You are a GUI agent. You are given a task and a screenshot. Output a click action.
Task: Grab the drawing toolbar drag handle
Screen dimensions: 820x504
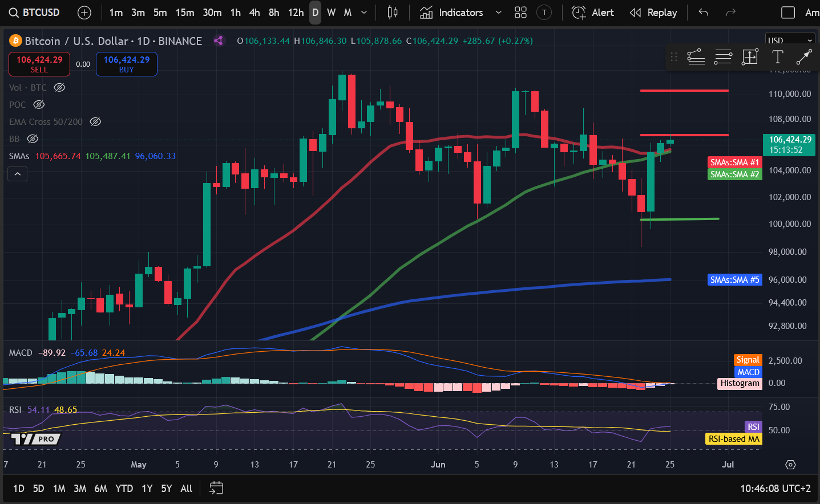[674, 56]
